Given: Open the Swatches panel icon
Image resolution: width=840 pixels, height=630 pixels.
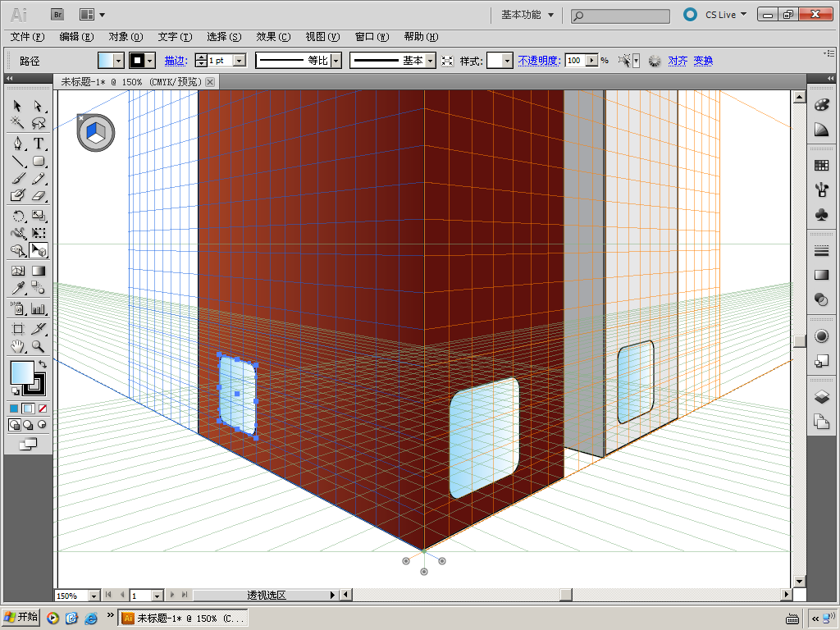Looking at the screenshot, I should 821,166.
